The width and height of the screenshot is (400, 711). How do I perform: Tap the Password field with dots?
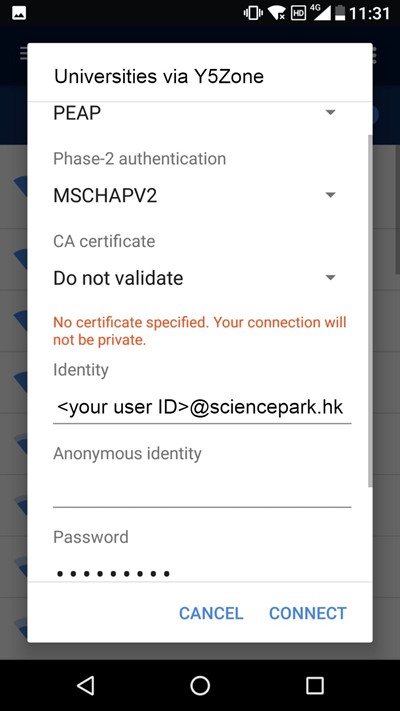202,573
